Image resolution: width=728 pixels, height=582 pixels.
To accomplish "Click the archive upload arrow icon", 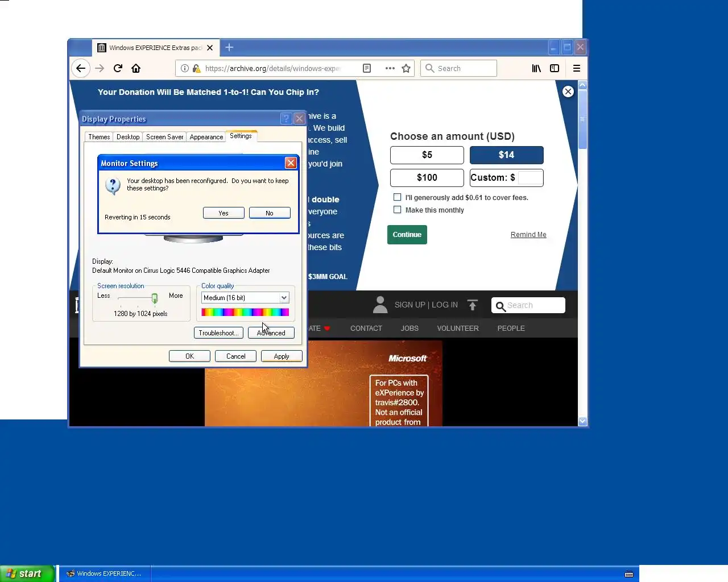I will 473,305.
